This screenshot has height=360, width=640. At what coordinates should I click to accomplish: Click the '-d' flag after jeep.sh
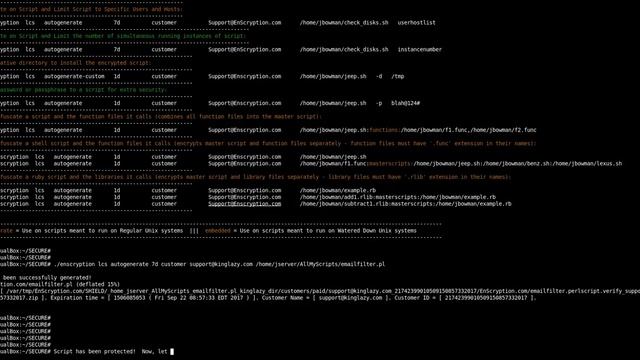(379, 76)
